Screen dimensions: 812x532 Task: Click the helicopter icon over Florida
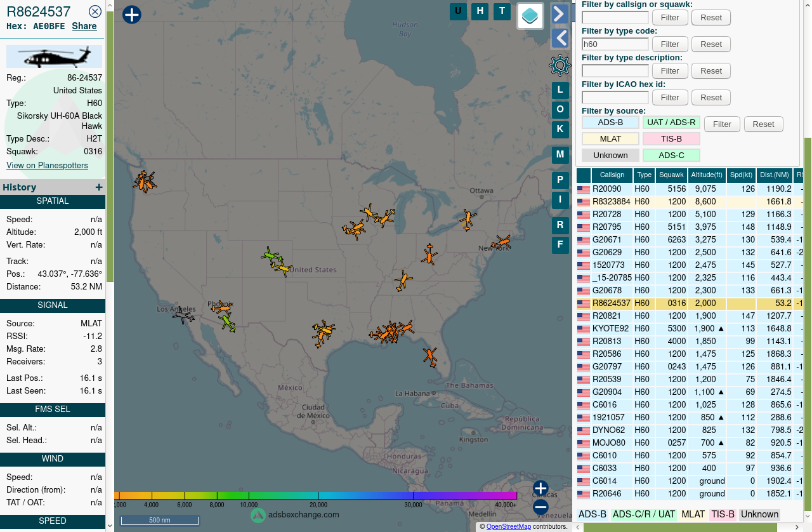point(430,357)
